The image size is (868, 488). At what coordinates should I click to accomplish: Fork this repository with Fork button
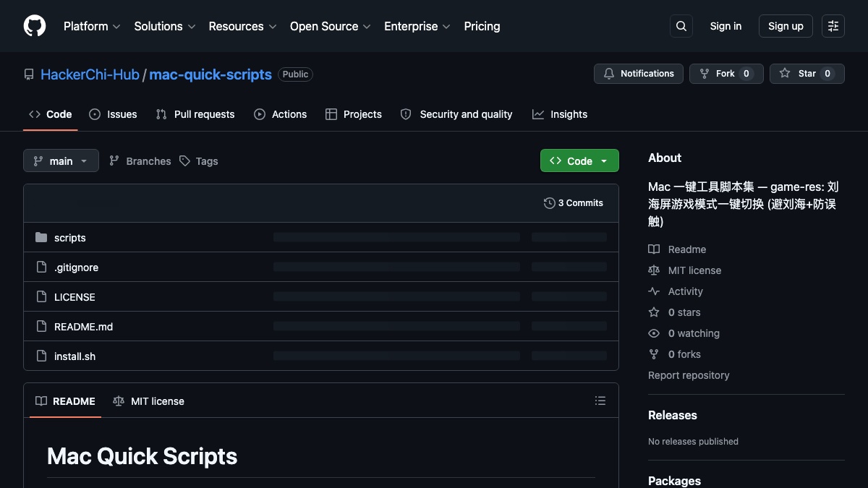(x=726, y=74)
